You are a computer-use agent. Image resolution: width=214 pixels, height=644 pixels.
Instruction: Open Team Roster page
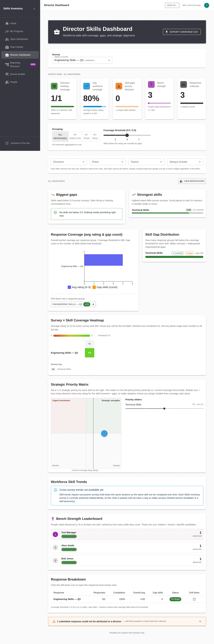pyautogui.click(x=20, y=47)
